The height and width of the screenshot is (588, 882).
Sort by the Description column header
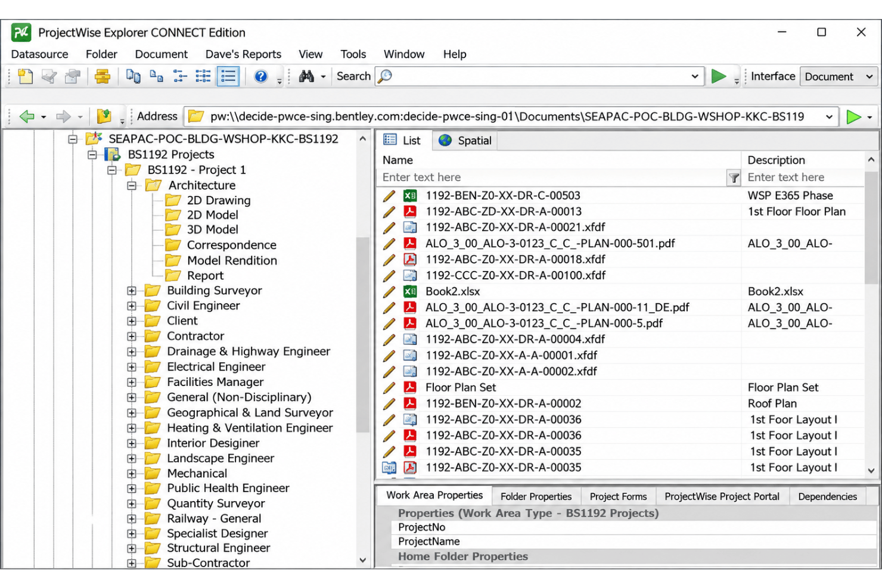(802, 160)
